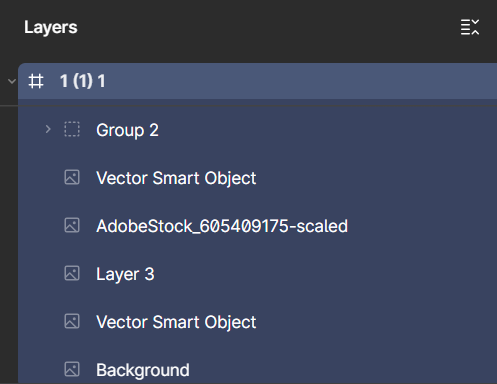Click the collapse all layers icon
The height and width of the screenshot is (384, 497).
click(470, 27)
